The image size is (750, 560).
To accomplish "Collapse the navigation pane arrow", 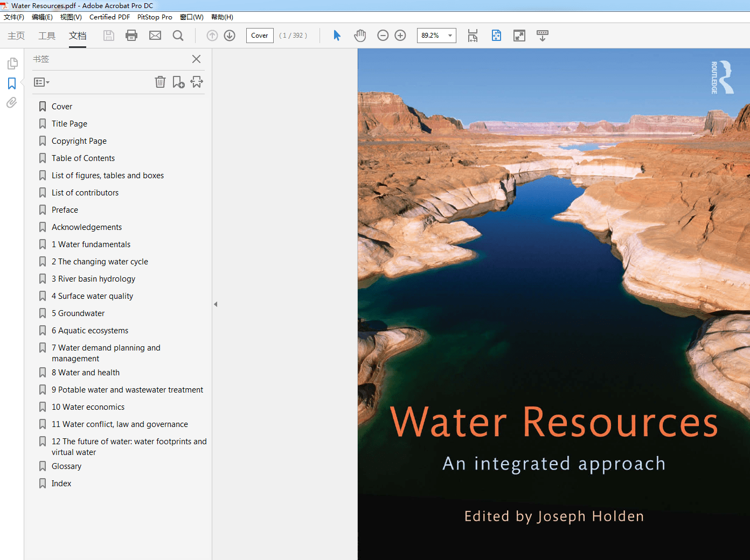I will pos(216,304).
